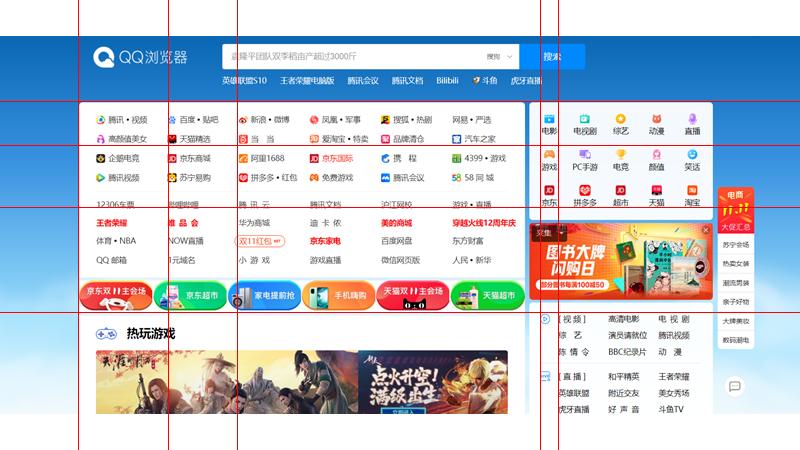Select 数码家电 in sidebar
800x450 pixels.
click(x=736, y=340)
